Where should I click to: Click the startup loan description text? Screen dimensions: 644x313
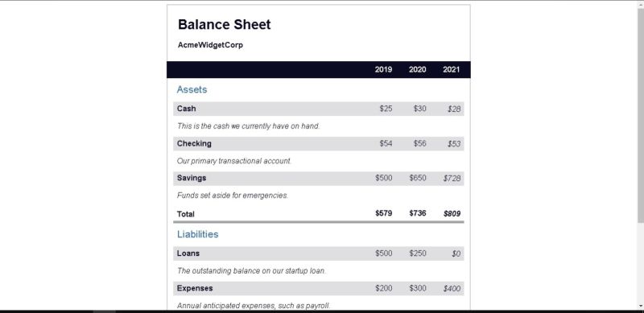(x=251, y=270)
